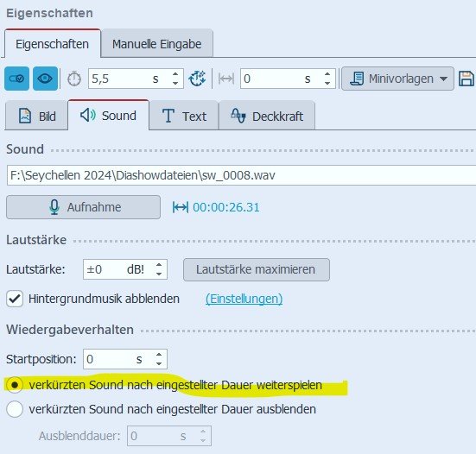The image size is (476, 454).
Task: Increase the Startposition value
Action: tap(159, 354)
